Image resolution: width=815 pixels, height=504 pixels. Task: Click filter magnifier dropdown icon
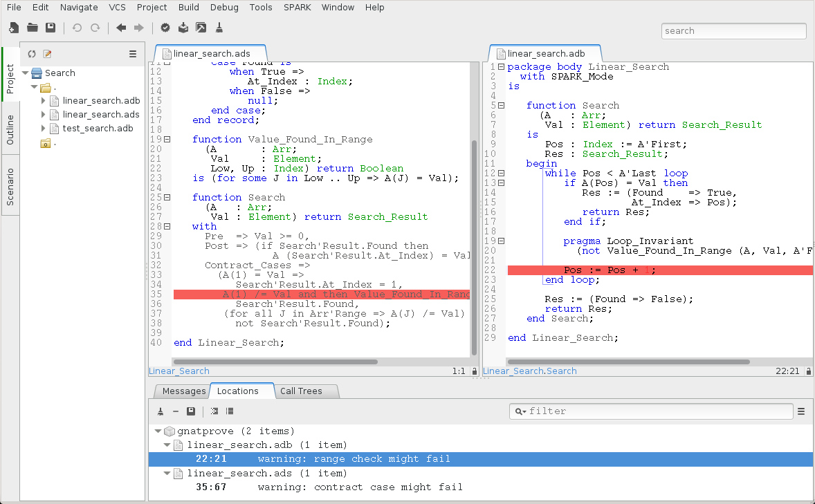520,411
